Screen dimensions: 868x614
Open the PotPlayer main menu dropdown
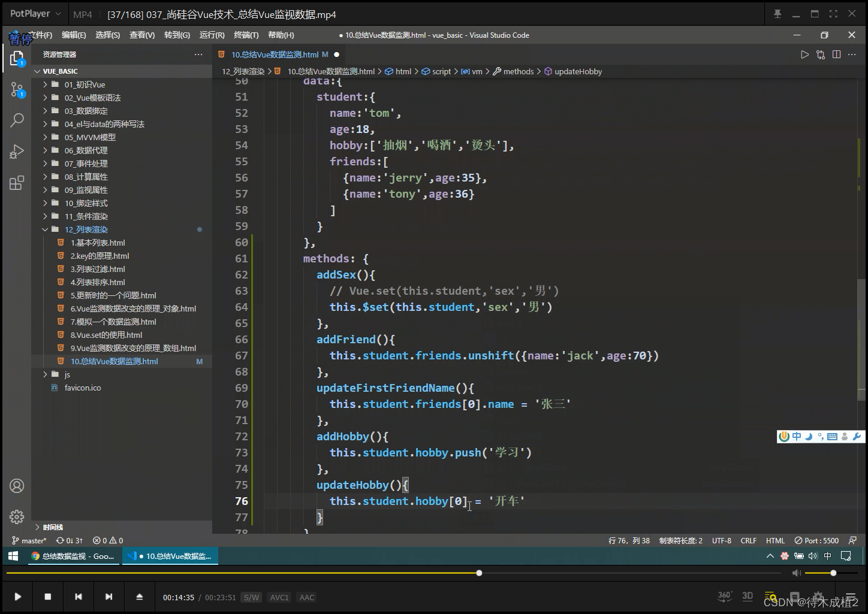(x=35, y=14)
